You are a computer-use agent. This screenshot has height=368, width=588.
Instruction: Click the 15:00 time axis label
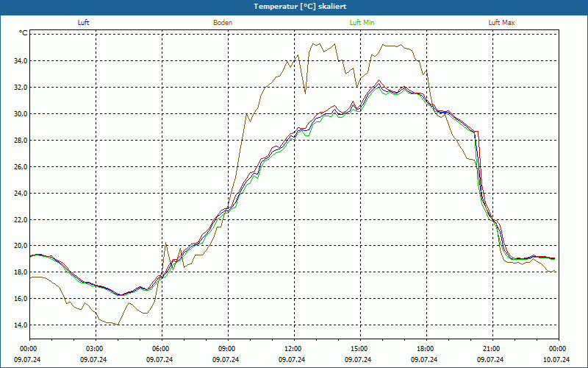(359, 349)
